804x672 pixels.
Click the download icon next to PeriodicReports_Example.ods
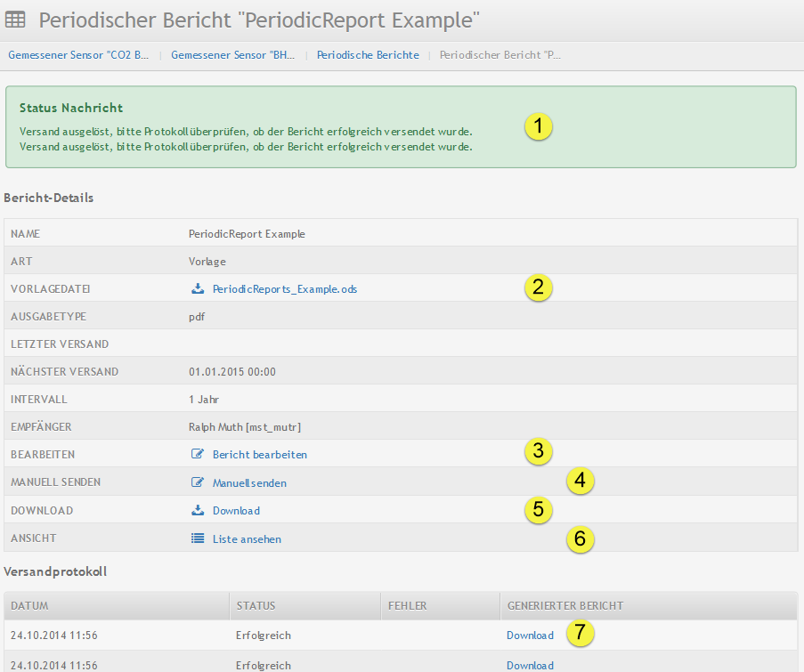pos(198,288)
